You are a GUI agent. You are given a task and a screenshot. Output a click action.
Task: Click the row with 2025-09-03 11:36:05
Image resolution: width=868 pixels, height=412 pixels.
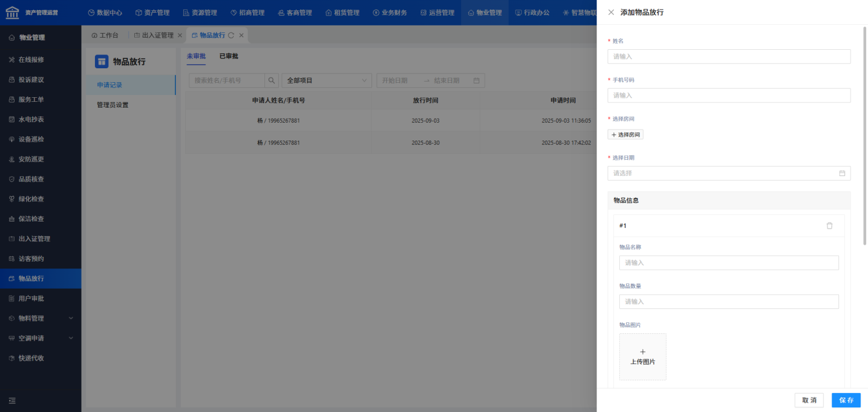[391, 120]
